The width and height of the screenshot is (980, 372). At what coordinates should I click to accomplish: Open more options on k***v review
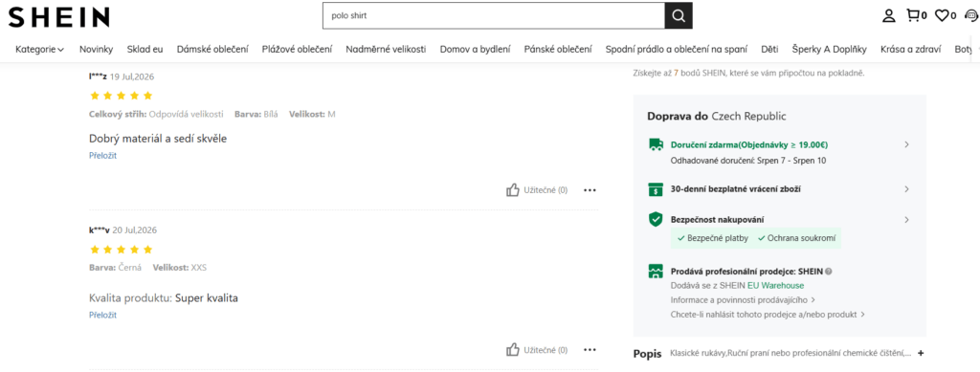coord(590,350)
